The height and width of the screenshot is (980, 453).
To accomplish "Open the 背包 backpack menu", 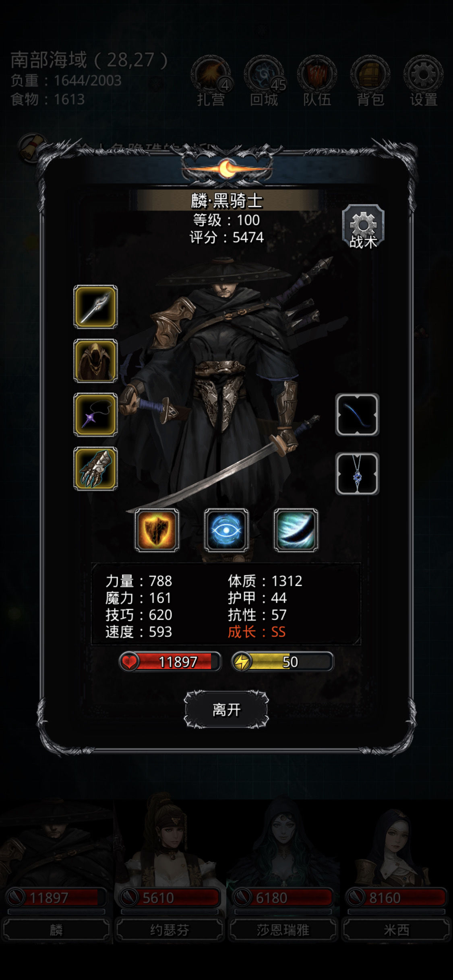I will coord(370,81).
